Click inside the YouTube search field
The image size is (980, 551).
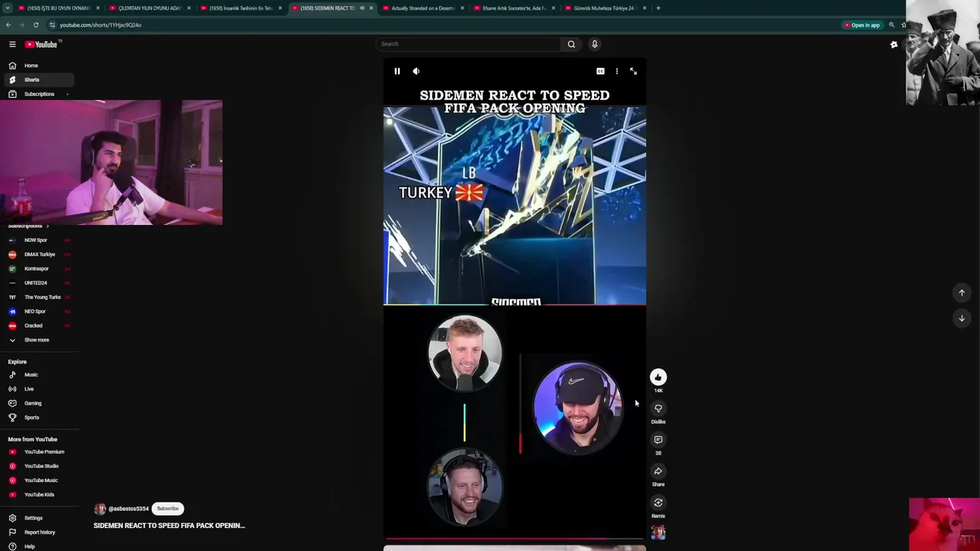tap(470, 44)
